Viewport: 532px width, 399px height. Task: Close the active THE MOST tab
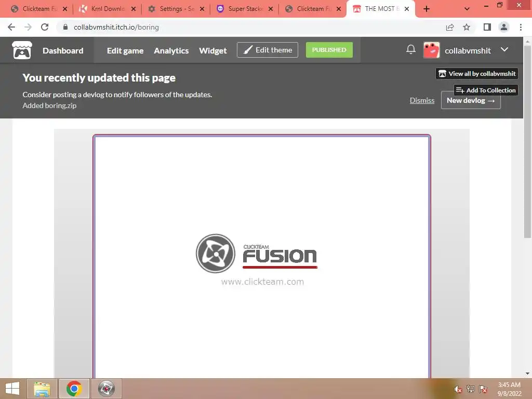pos(407,9)
